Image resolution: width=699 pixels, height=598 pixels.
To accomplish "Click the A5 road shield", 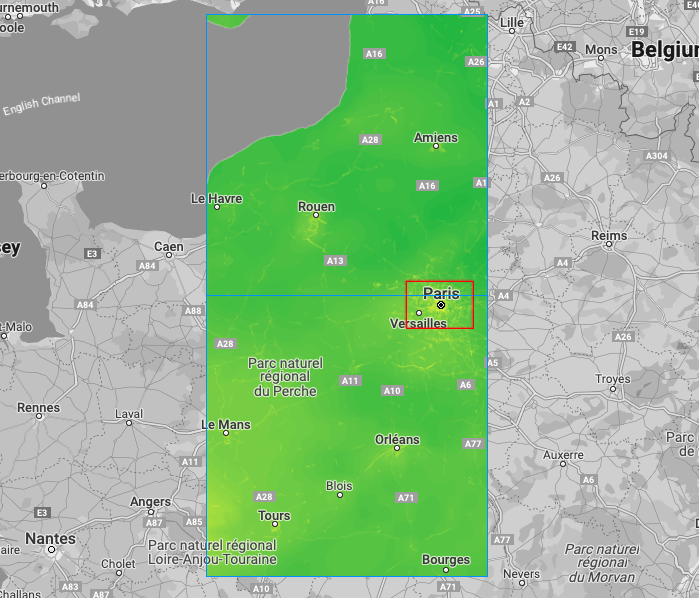I will [492, 363].
